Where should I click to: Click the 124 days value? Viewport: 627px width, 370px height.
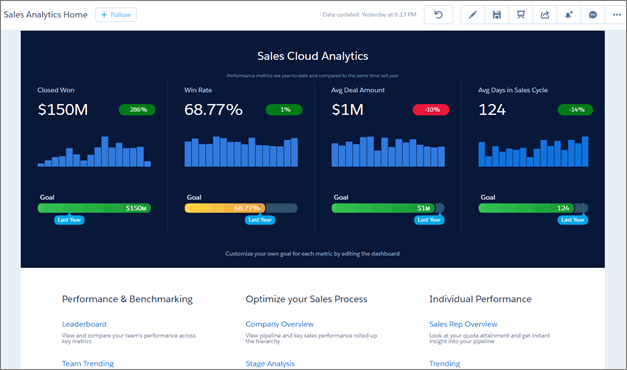point(492,110)
